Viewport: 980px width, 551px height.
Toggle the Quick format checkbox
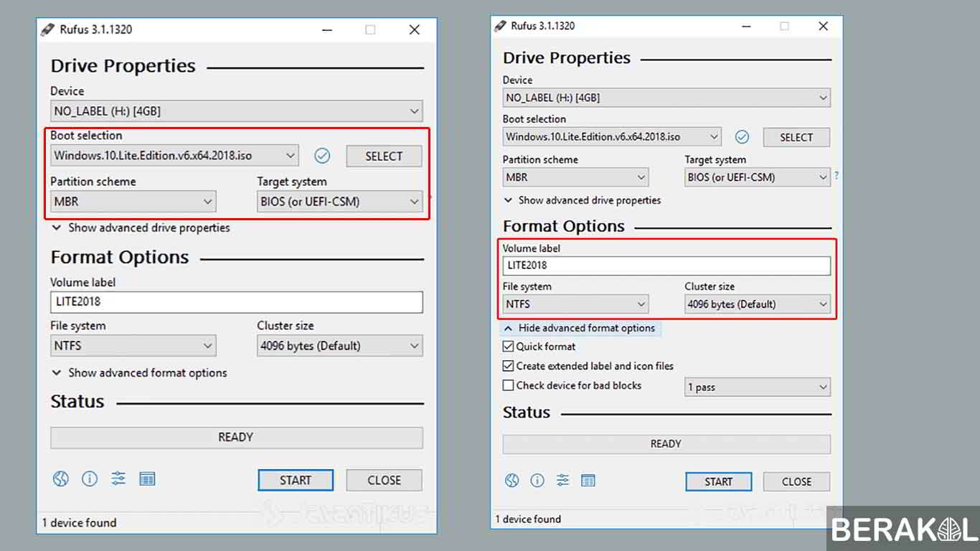tap(509, 347)
